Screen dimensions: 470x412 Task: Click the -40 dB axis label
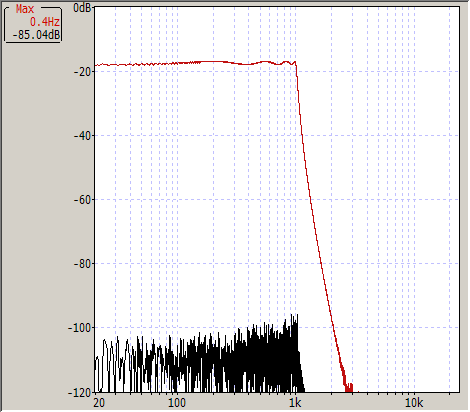click(82, 136)
